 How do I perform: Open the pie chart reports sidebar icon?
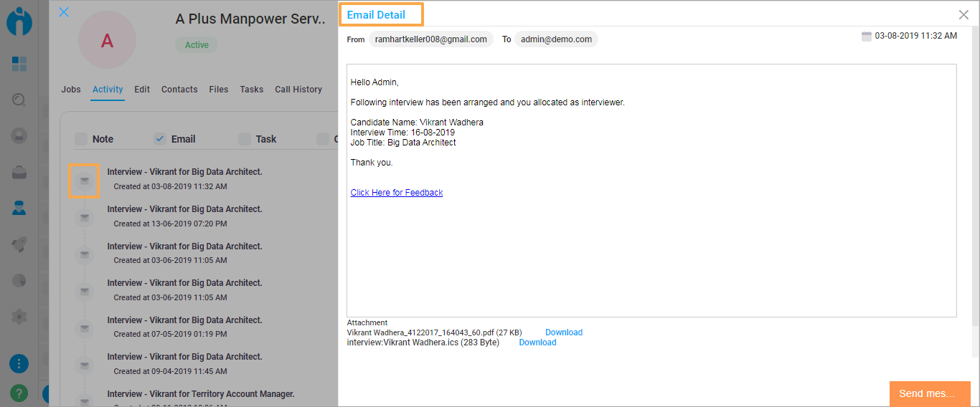[19, 280]
